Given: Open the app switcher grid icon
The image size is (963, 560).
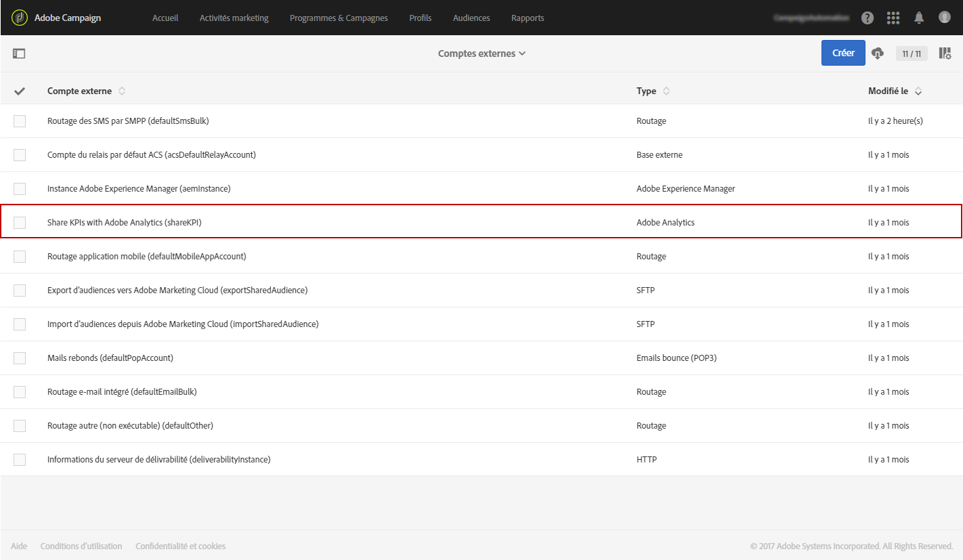Looking at the screenshot, I should click(893, 18).
